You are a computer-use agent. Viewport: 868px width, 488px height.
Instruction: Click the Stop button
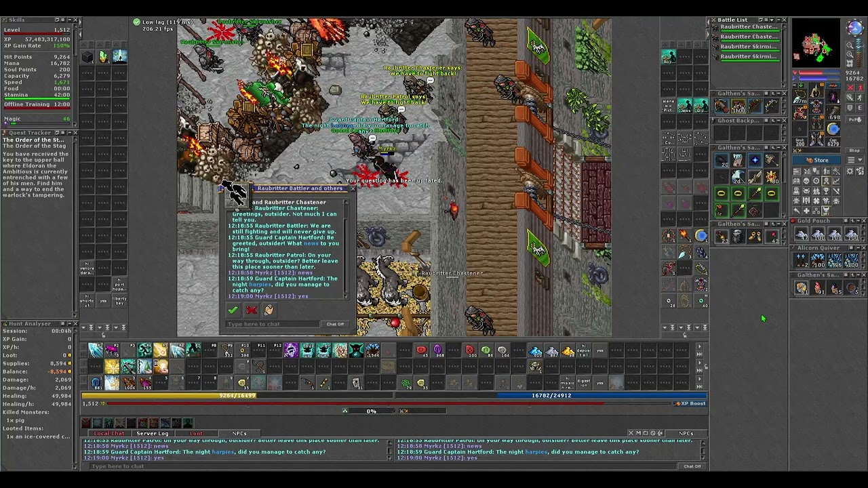854,150
